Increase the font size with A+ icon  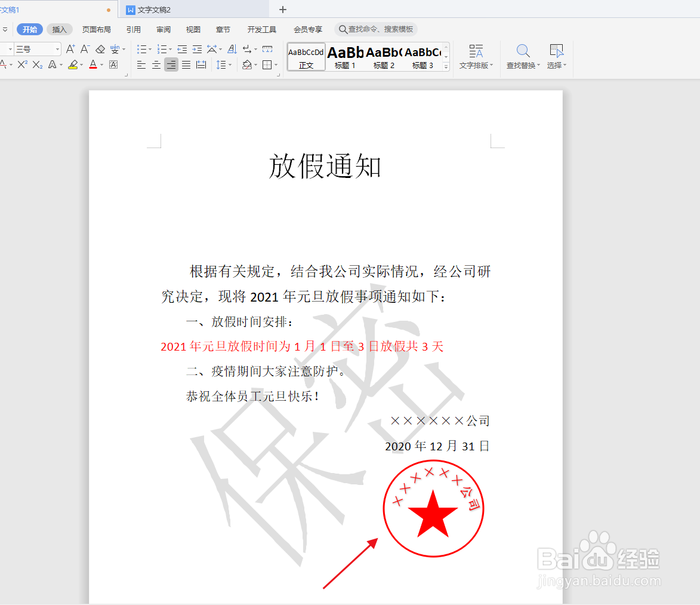coord(70,49)
